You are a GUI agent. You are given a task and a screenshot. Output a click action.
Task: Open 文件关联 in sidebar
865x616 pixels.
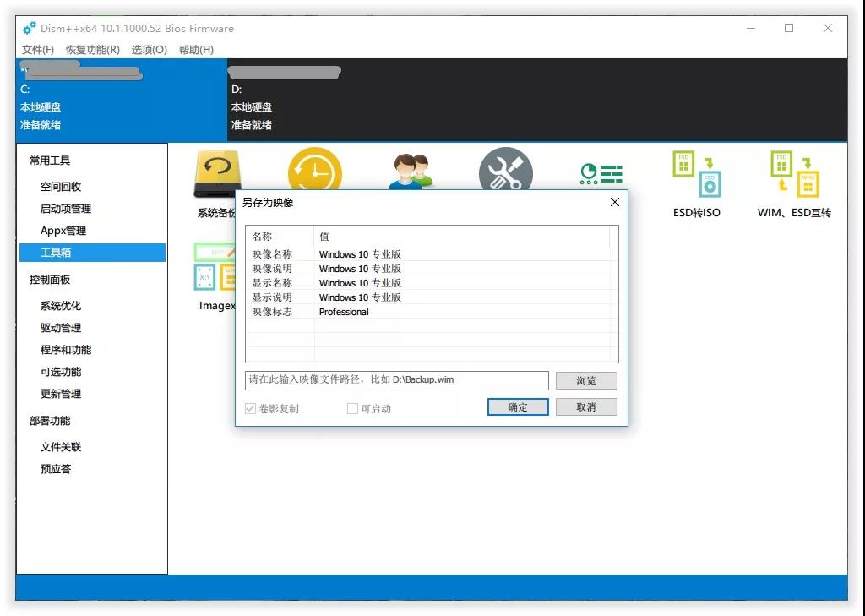(61, 447)
